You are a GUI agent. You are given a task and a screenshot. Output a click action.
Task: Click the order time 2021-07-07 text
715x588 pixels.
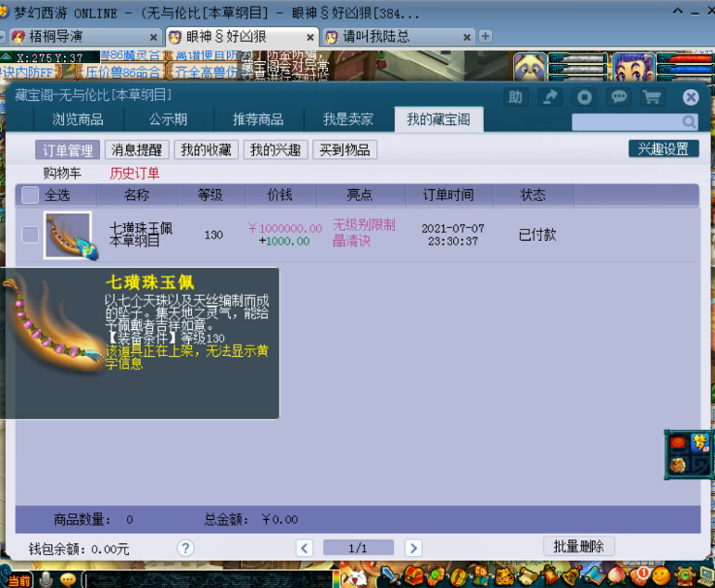[453, 228]
